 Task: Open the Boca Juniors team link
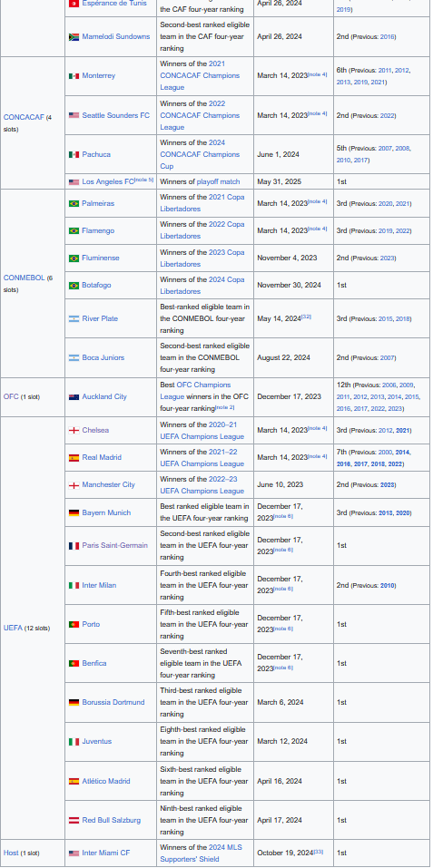click(x=103, y=357)
